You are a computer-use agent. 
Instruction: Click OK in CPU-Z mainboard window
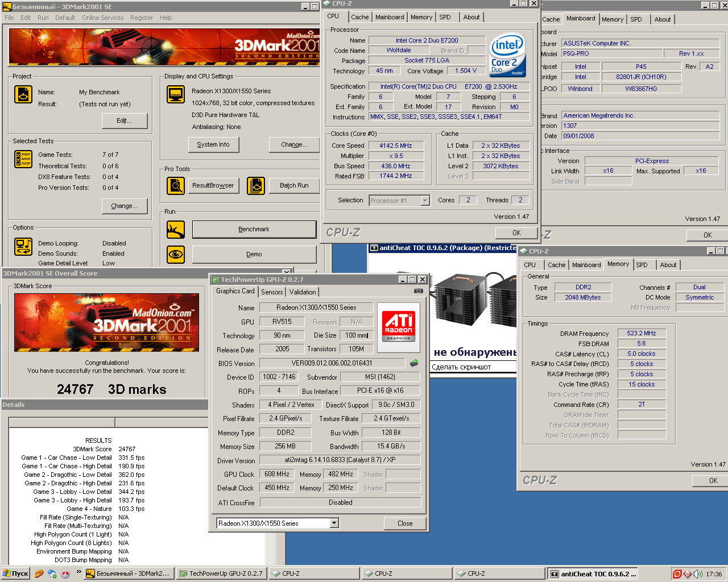coord(708,235)
